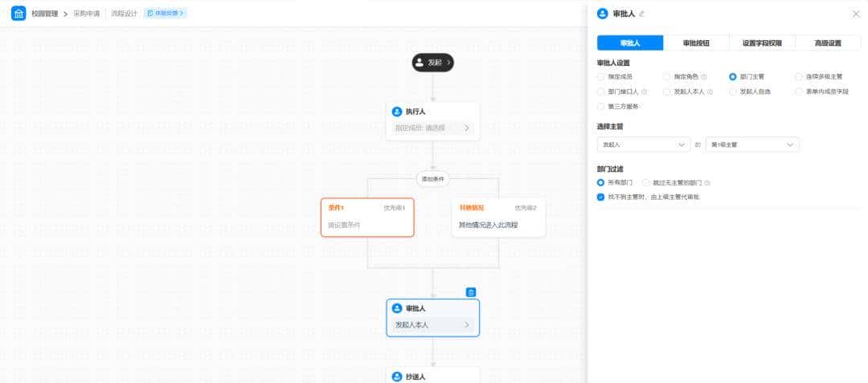
Task: Select the 发起人本人 radio option
Action: 666,92
